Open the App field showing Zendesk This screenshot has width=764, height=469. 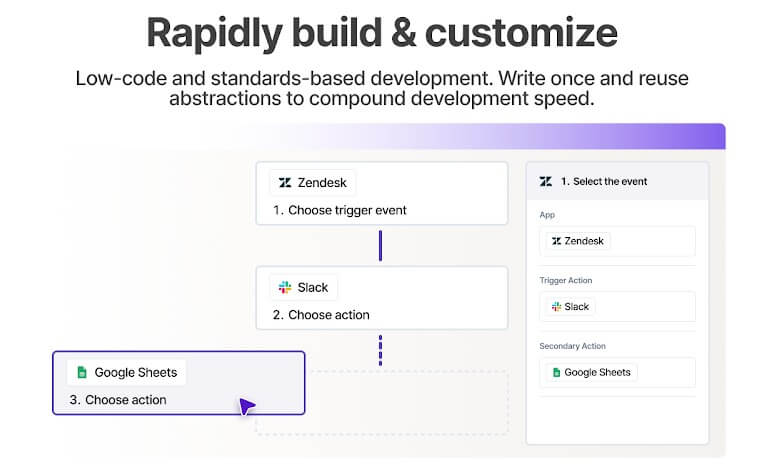(617, 242)
